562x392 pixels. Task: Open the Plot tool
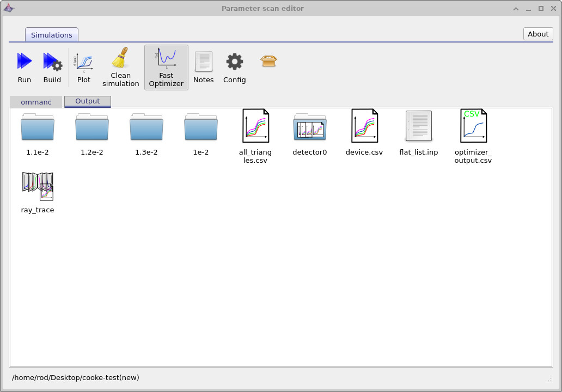(x=83, y=65)
